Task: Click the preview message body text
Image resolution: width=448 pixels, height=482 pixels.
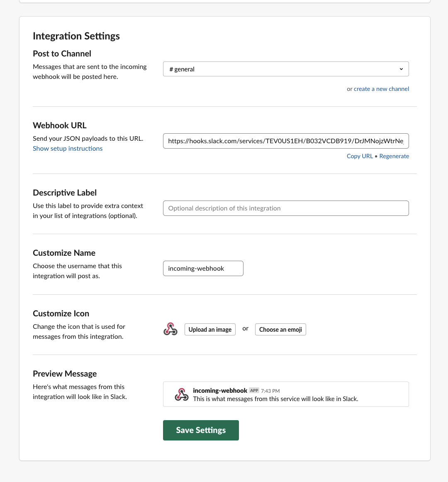Action: 275,399
